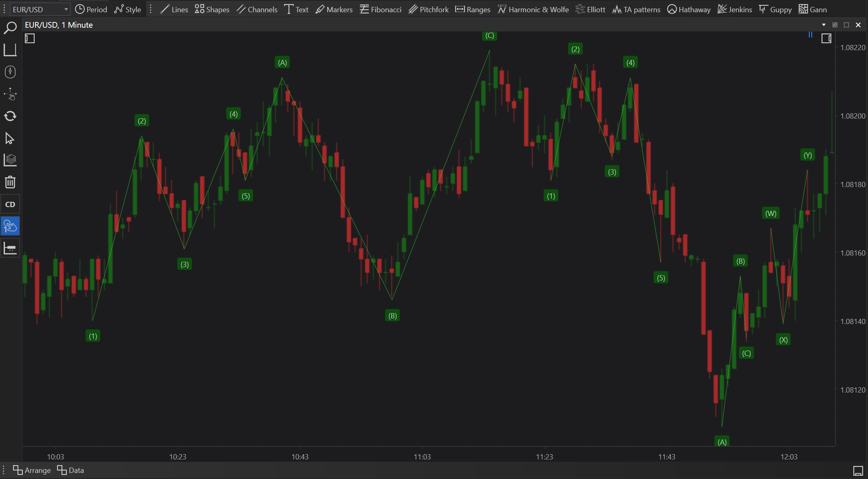Open the Elliott wave tools menu
868x479 pixels.
tap(590, 9)
